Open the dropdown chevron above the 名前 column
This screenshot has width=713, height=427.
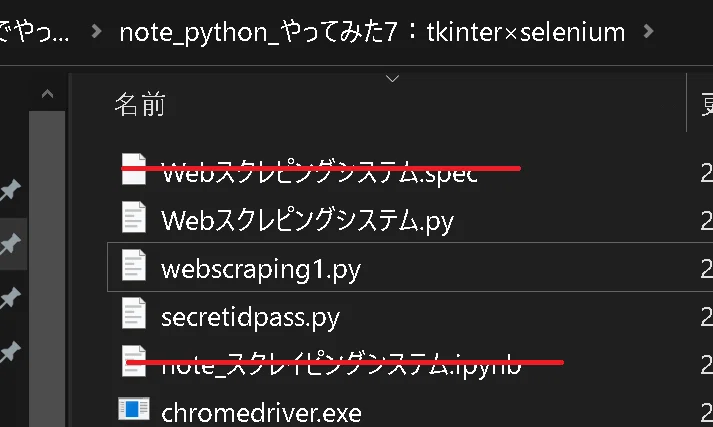coord(392,79)
